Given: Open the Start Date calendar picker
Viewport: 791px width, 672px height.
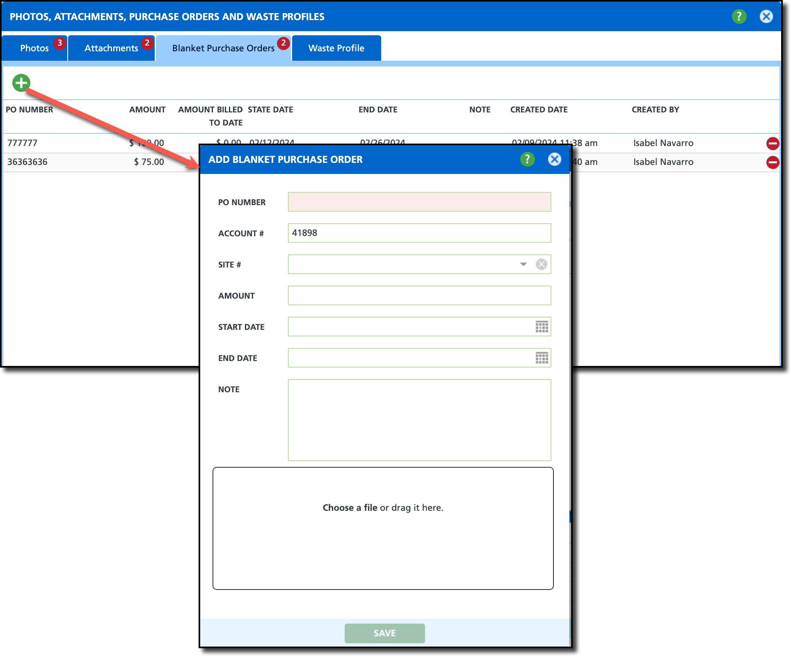Looking at the screenshot, I should 542,327.
